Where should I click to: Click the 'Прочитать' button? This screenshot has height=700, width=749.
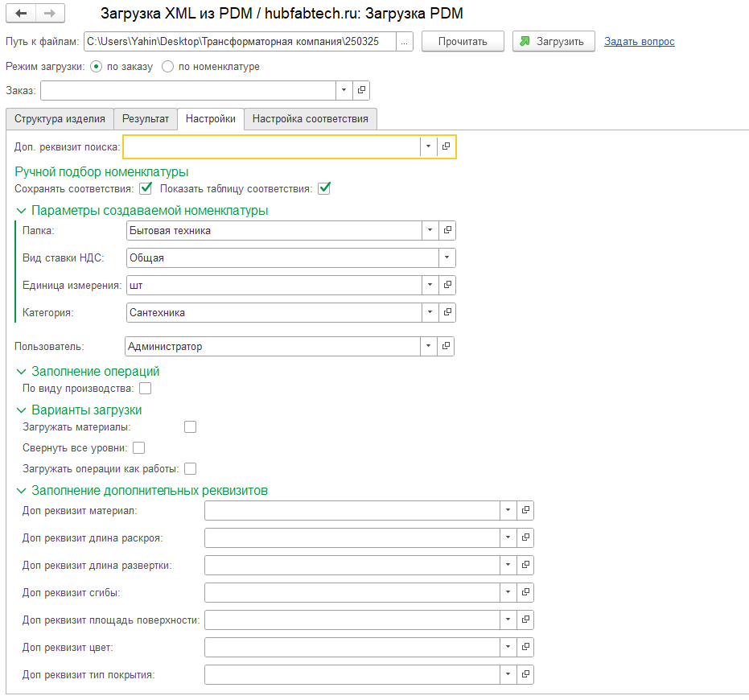463,42
